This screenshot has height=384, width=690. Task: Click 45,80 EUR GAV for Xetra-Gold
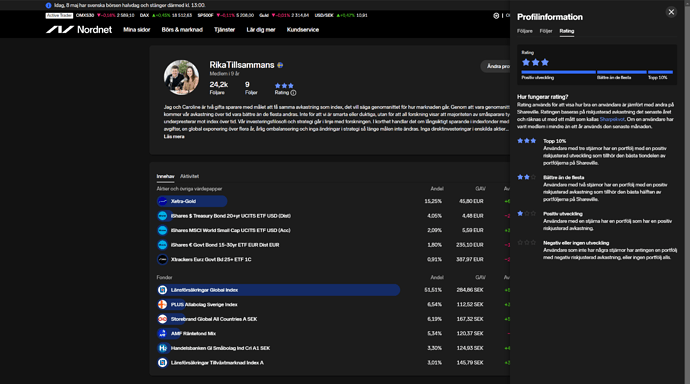click(471, 201)
